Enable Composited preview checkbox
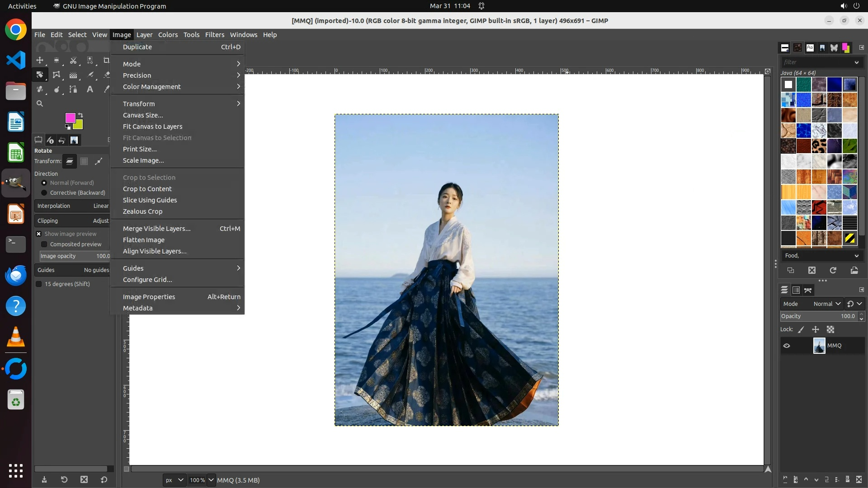The image size is (868, 488). (44, 244)
